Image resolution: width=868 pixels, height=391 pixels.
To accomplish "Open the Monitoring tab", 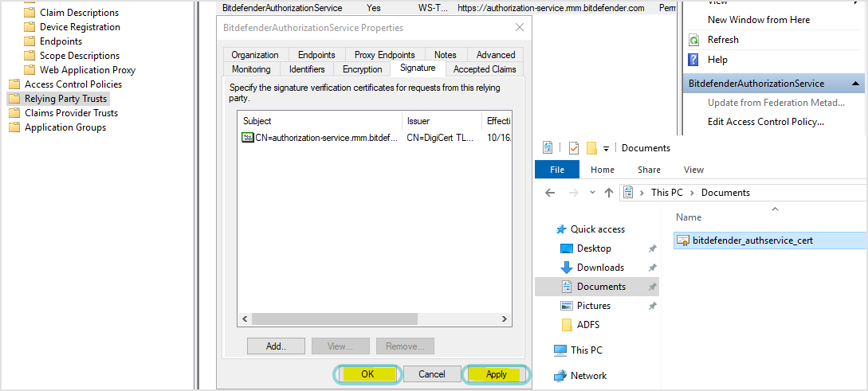I will pyautogui.click(x=251, y=69).
